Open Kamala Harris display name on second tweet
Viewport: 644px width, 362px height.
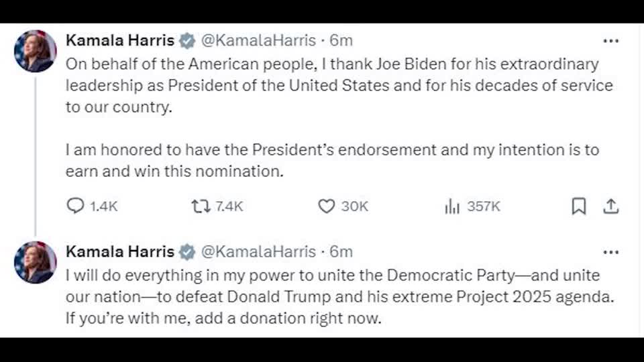[120, 252]
